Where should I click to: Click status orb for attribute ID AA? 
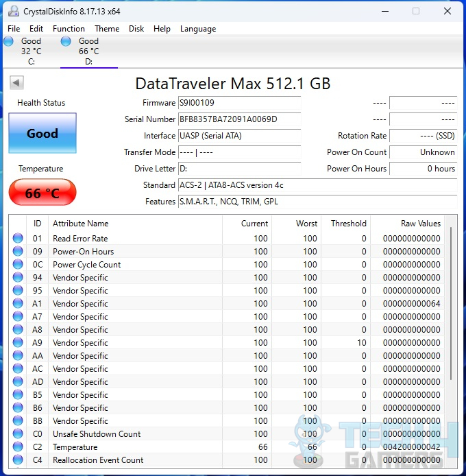pyautogui.click(x=18, y=355)
